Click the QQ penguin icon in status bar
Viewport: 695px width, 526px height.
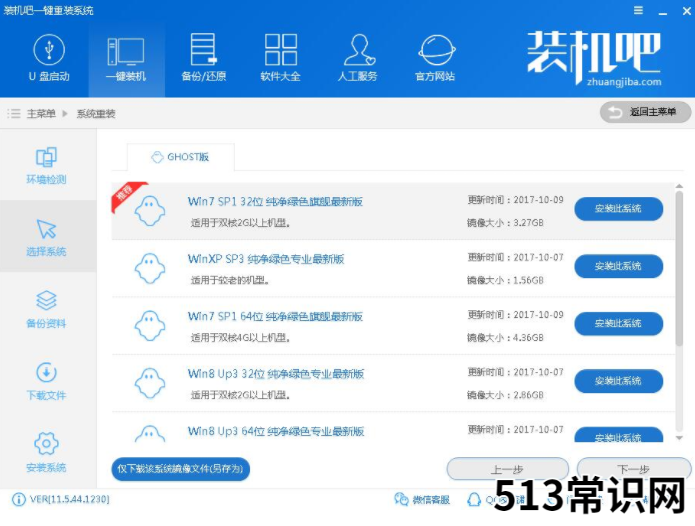click(474, 500)
